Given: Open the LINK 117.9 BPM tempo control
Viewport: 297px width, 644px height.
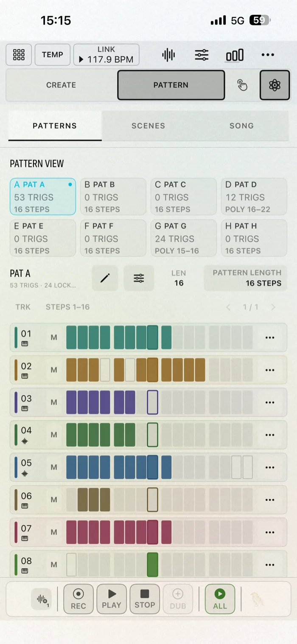Looking at the screenshot, I should click(x=106, y=55).
